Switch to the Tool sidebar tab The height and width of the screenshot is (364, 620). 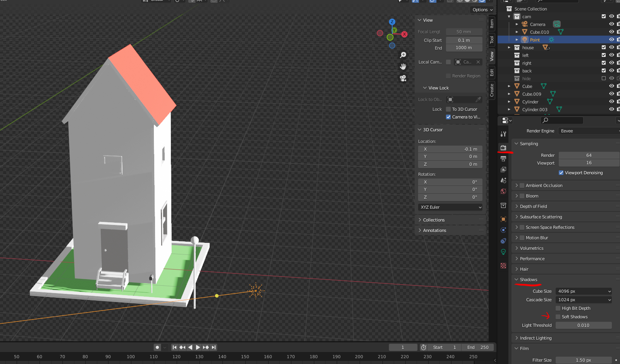click(492, 39)
